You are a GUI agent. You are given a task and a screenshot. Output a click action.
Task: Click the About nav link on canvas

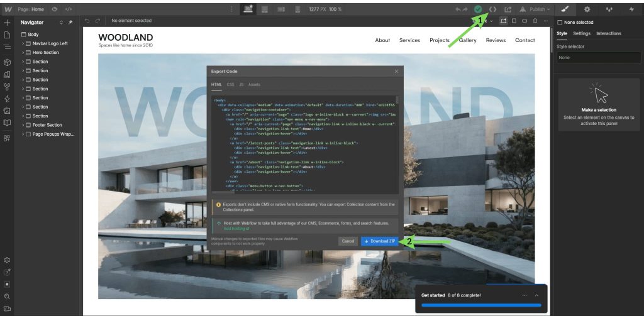tap(382, 40)
